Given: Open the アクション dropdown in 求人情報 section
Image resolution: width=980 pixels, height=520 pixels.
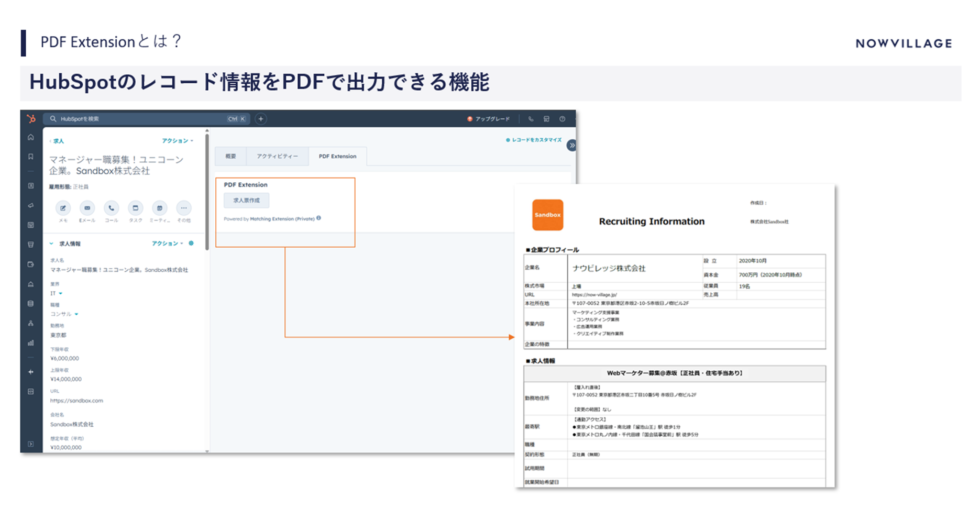Looking at the screenshot, I should (x=168, y=244).
